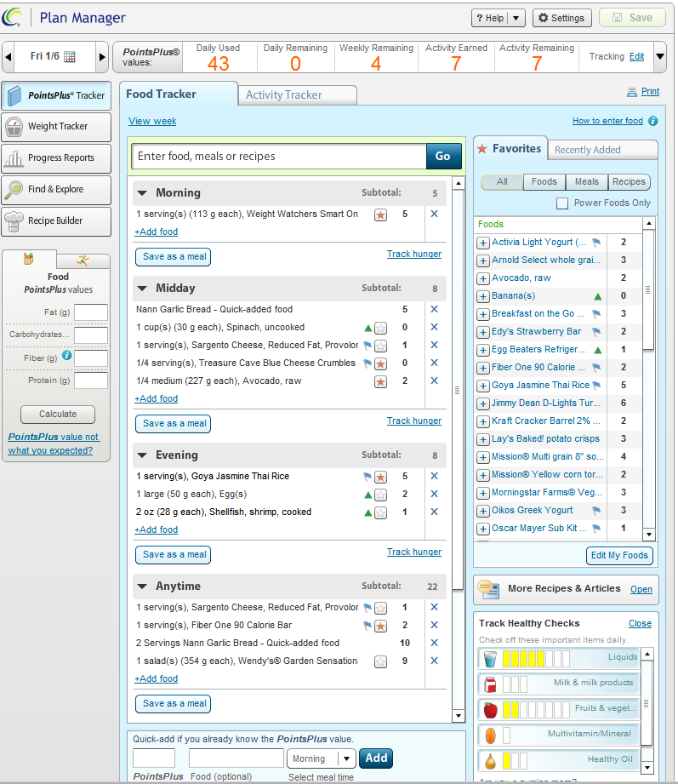Screen dimensions: 678x784
Task: Add Activia Light Yogurt with plus icon
Action: (x=482, y=243)
